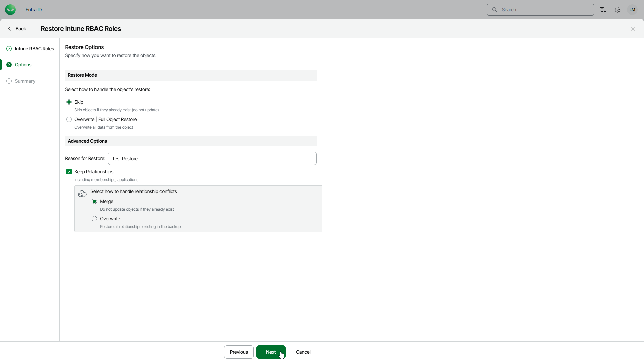Click 'Restore all relationships existing in the backup'
This screenshot has width=644, height=363.
[140, 227]
